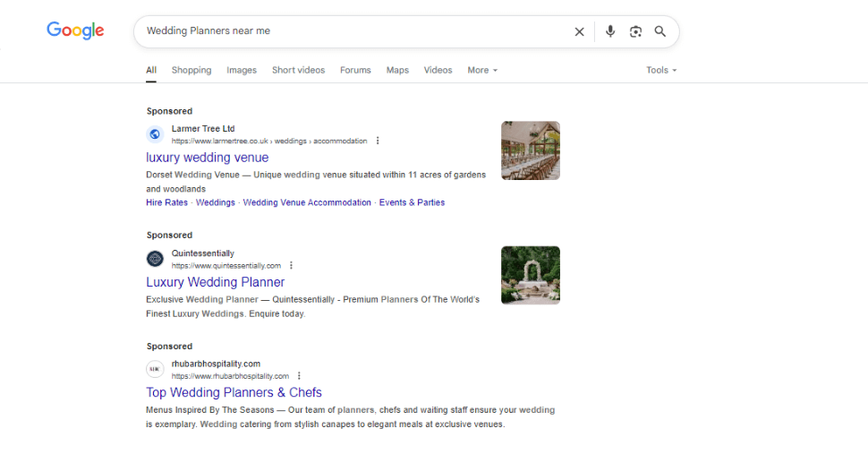The height and width of the screenshot is (463, 868).
Task: Click larmertree.co.uk URL text
Action: coord(269,141)
